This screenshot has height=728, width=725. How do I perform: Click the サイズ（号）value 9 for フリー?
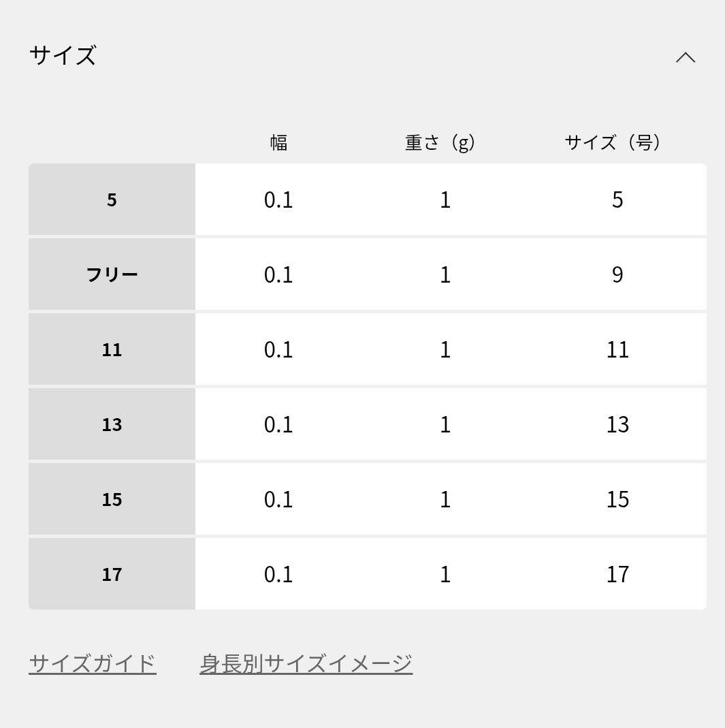point(617,274)
